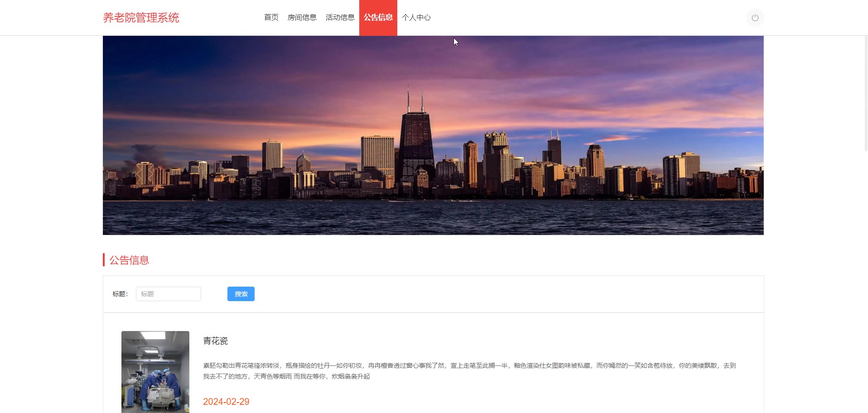Click the page vertical scrollbar
The height and width of the screenshot is (413, 868).
[866, 93]
